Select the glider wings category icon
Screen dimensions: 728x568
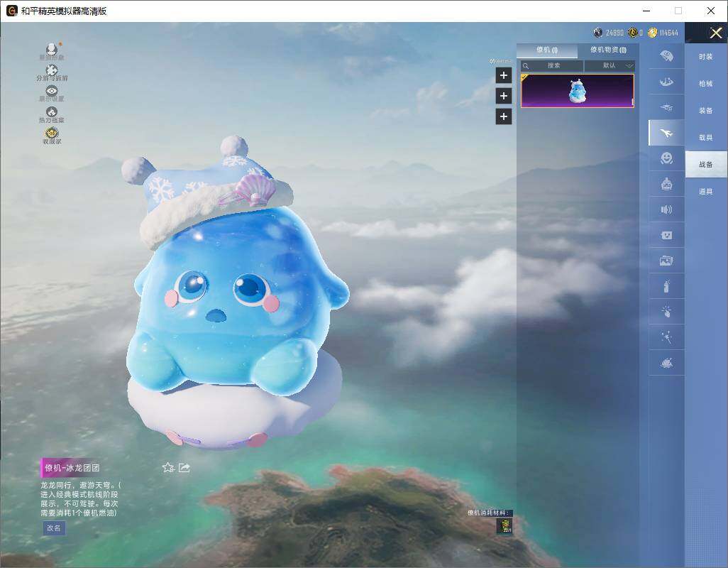[x=666, y=82]
